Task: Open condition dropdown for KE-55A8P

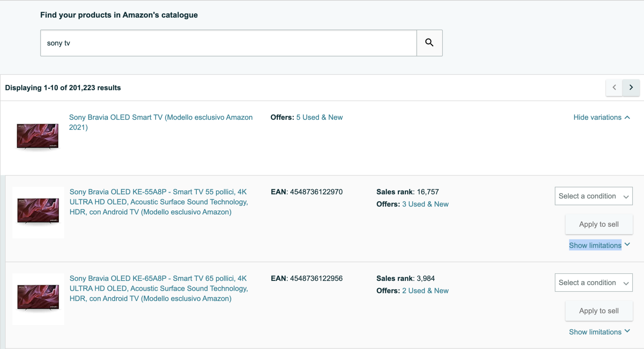Action: click(x=594, y=196)
